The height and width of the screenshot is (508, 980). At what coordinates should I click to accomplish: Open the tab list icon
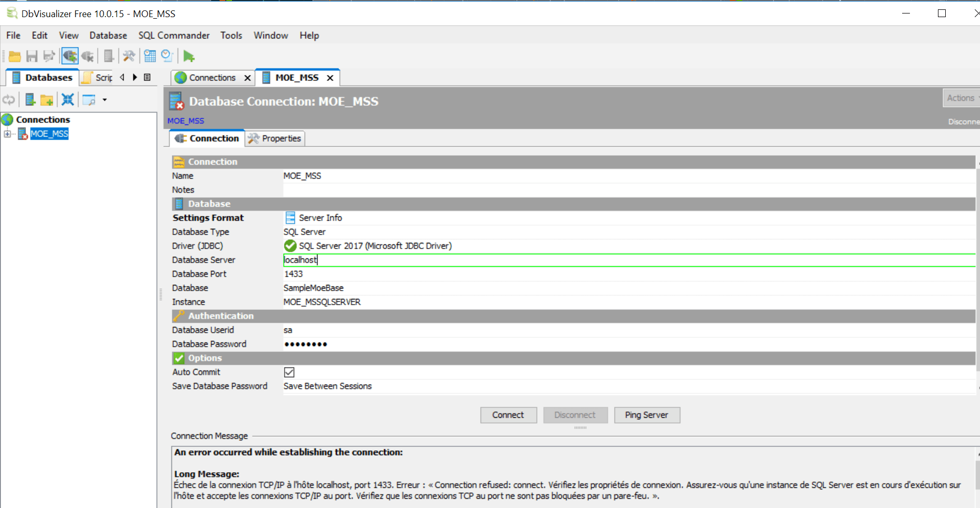(x=147, y=77)
